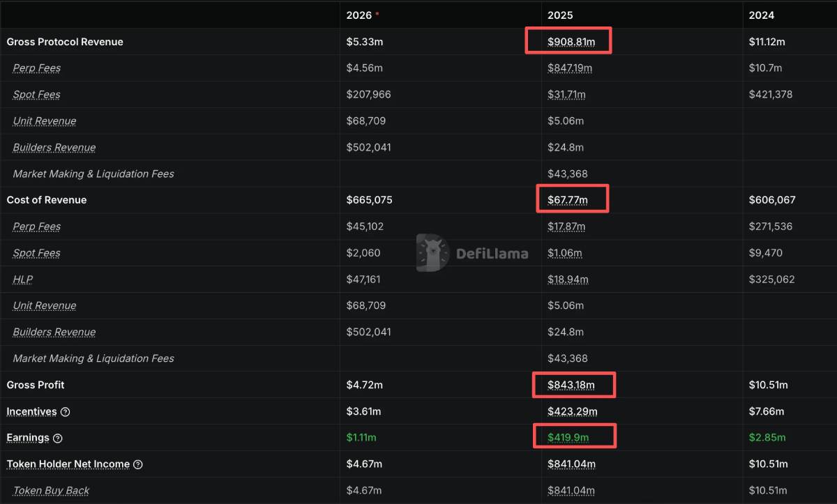Click the highlighted $908.81m revenue value
This screenshot has width=837, height=504.
pos(571,42)
